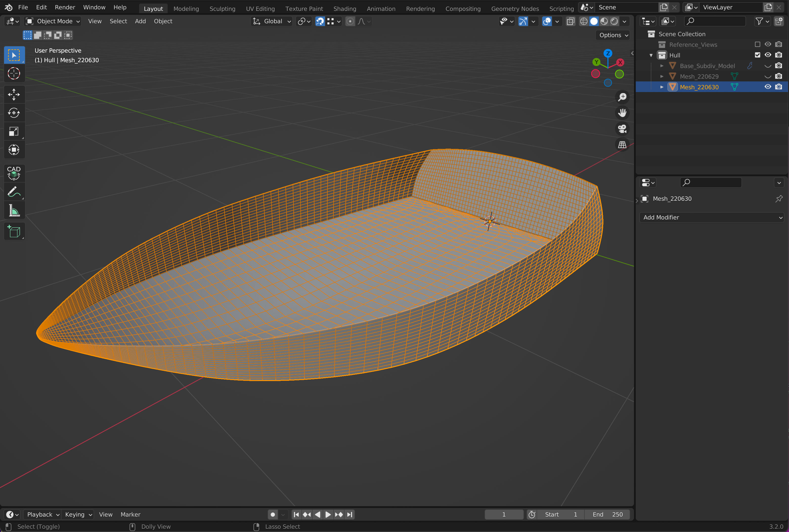Switch to the Sculpting workspace tab

click(x=222, y=9)
